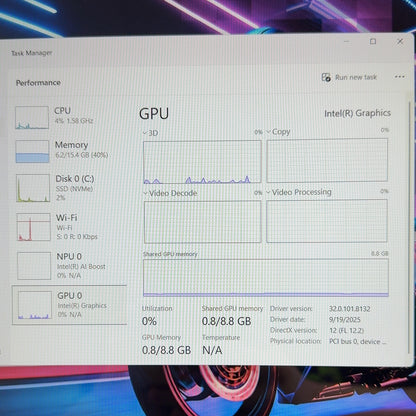Open the three-dot more options menu
The image size is (416, 416).
tap(399, 77)
